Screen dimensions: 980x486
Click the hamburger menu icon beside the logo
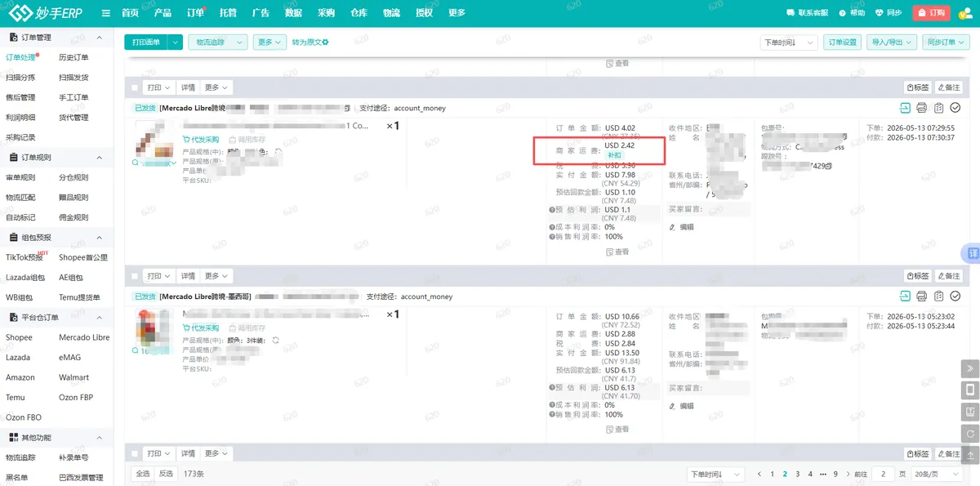tap(106, 13)
